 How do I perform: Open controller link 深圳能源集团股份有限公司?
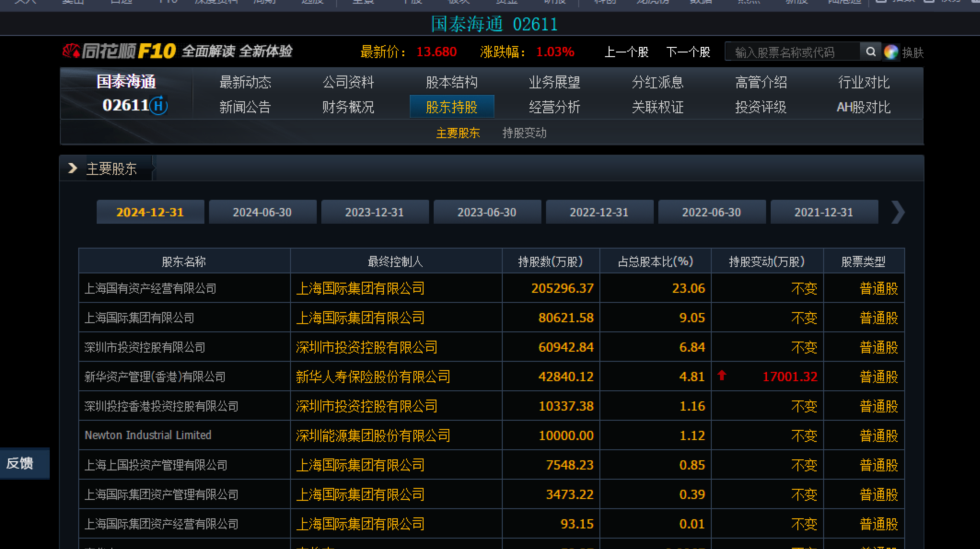373,436
